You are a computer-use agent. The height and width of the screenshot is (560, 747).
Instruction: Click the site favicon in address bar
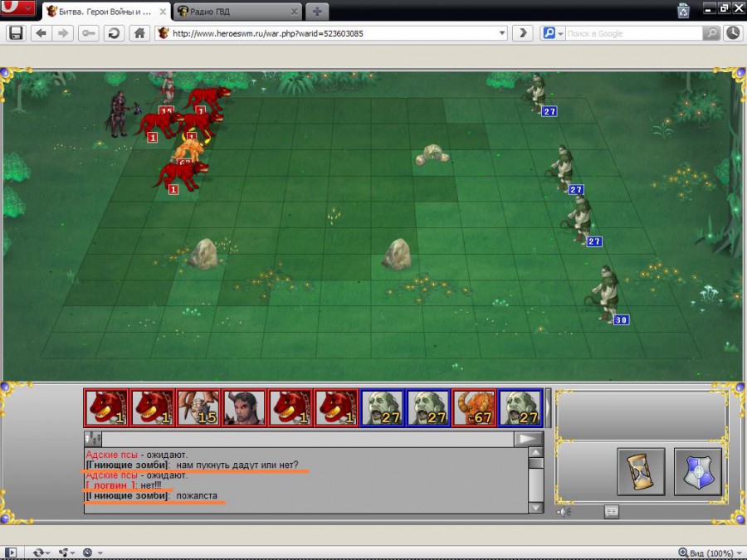pos(164,33)
